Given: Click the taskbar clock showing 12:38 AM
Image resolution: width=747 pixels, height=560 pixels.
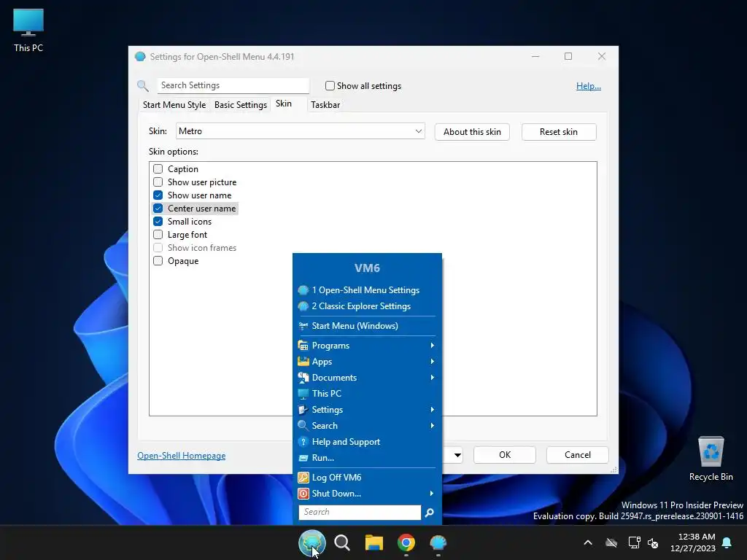Looking at the screenshot, I should [x=693, y=542].
